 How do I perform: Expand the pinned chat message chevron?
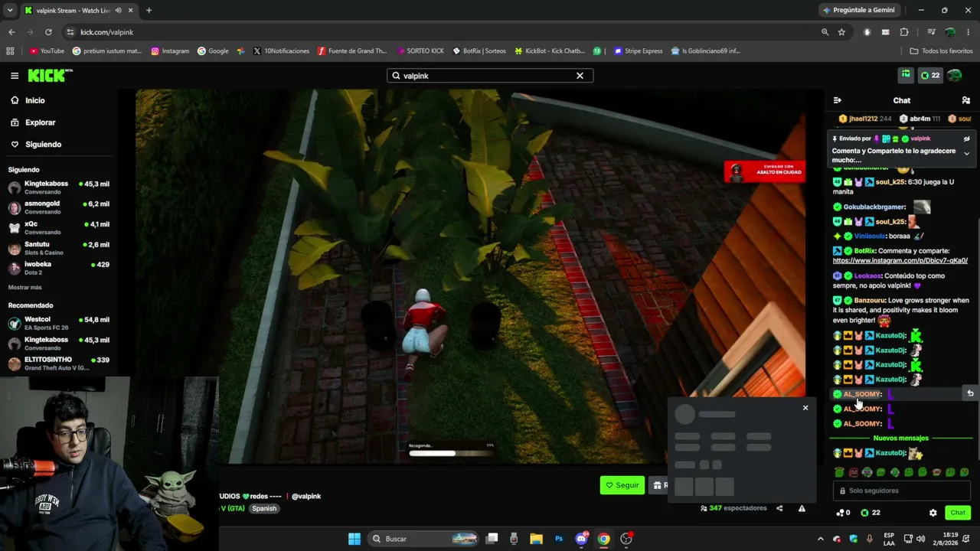[x=966, y=154]
